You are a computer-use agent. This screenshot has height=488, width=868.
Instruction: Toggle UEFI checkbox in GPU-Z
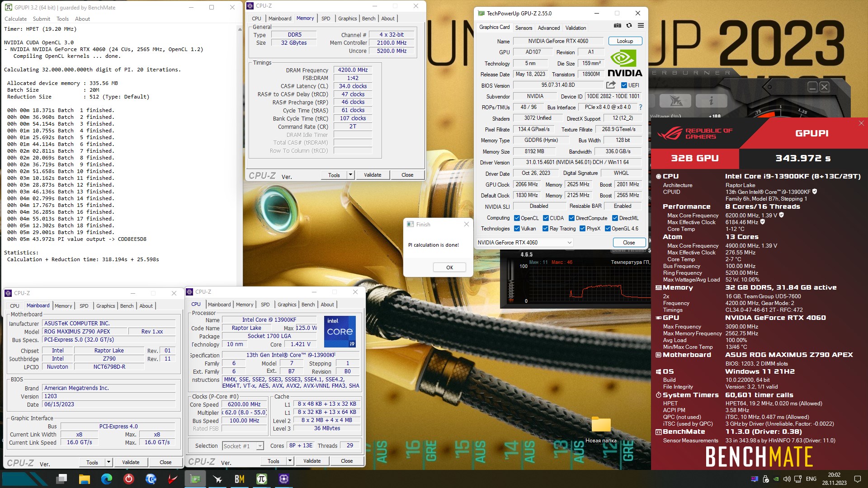624,85
